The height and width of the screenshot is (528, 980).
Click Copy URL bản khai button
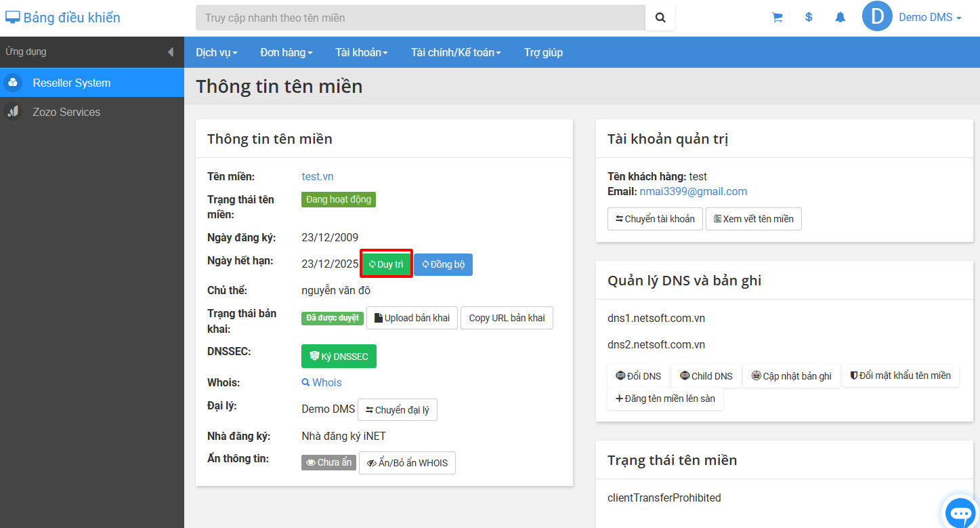[507, 318]
